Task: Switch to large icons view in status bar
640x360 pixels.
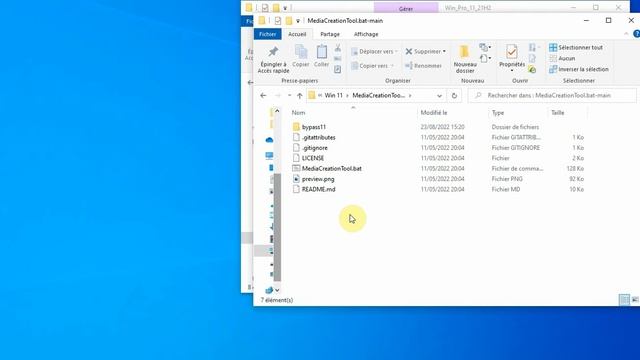Action: click(x=635, y=300)
